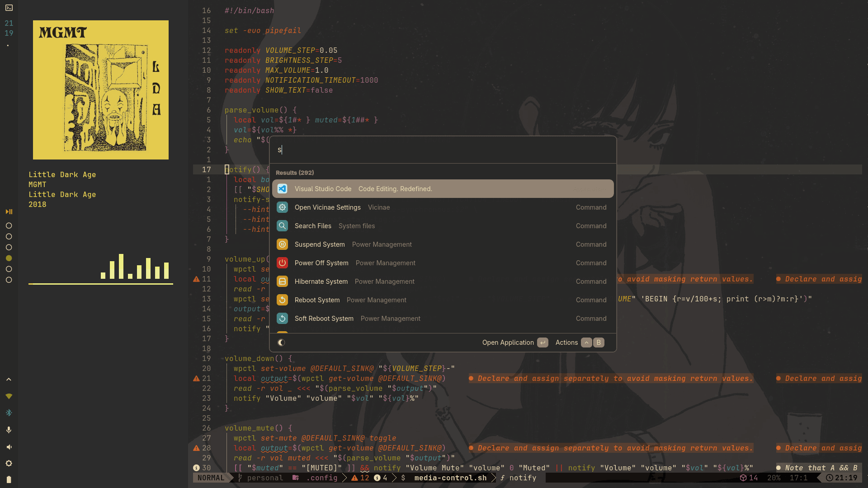
Task: Click the Bluetooth icon
Action: [x=9, y=413]
